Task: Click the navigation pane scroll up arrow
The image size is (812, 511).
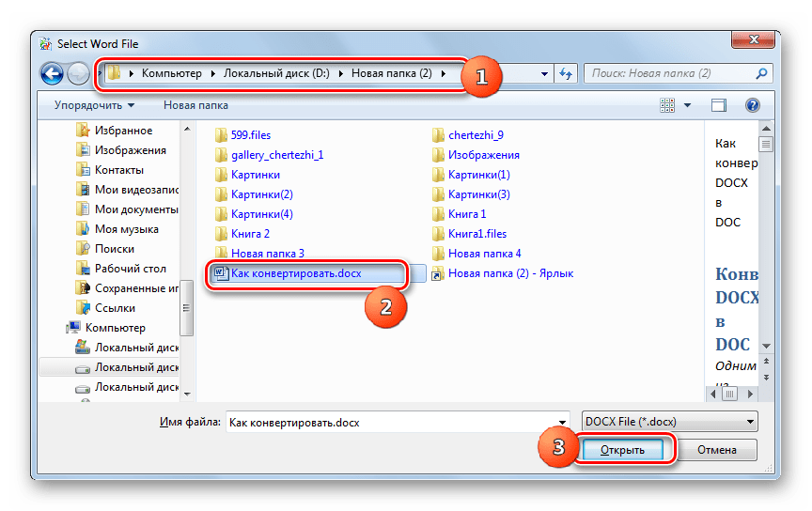Action: click(187, 129)
